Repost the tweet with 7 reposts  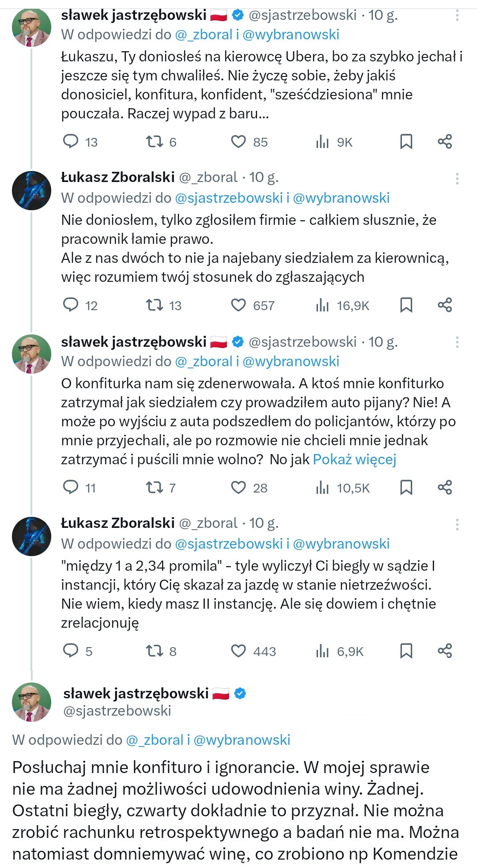pos(155,488)
